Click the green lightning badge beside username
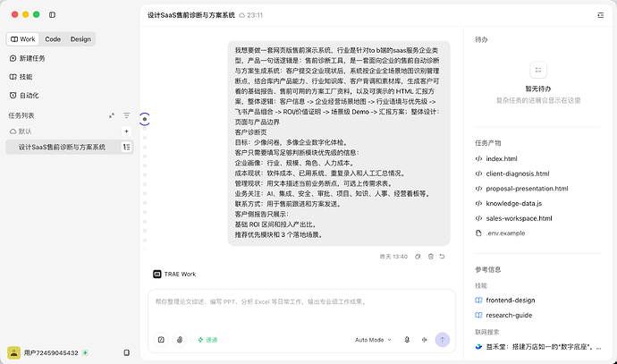The width and height of the screenshot is (617, 364). pos(85,352)
